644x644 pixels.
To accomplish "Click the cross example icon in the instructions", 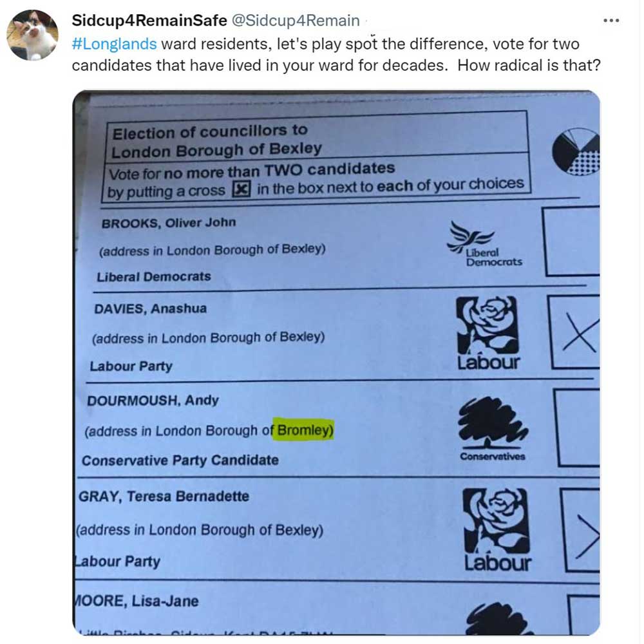I will [241, 191].
